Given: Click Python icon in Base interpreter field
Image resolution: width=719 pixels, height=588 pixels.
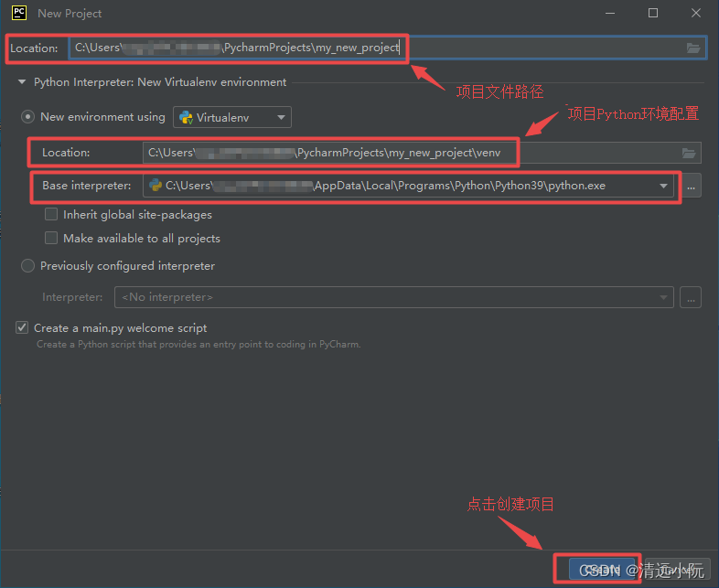Looking at the screenshot, I should coord(156,185).
